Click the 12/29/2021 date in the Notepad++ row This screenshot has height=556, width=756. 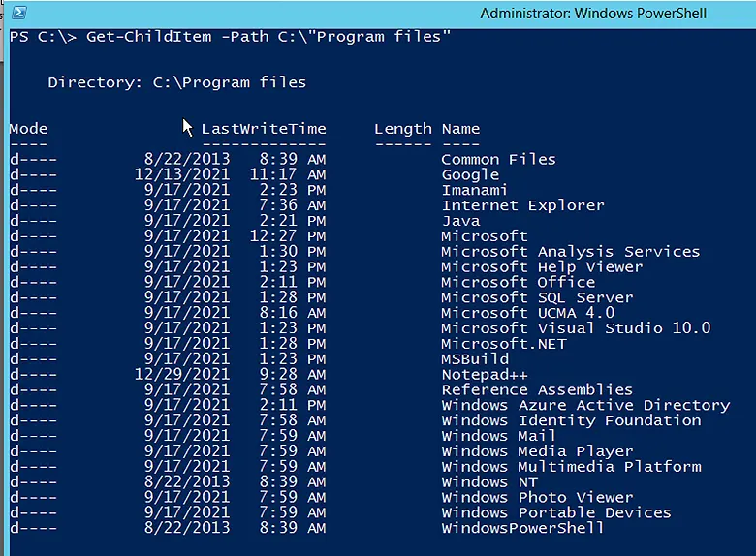pyautogui.click(x=182, y=374)
